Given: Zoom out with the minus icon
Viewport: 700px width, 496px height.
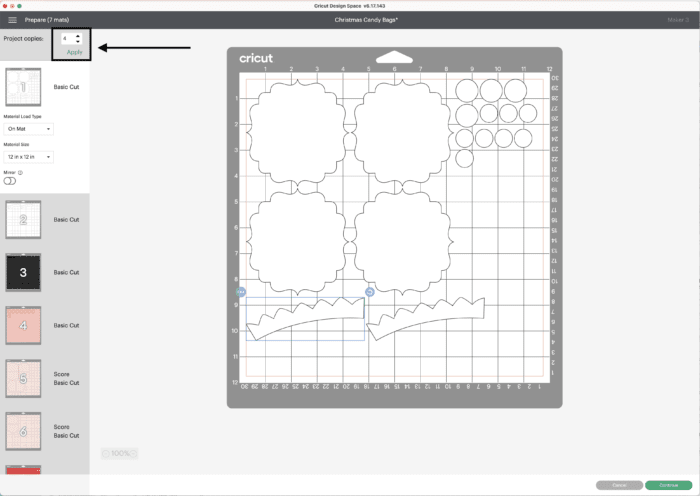Looking at the screenshot, I should (104, 453).
